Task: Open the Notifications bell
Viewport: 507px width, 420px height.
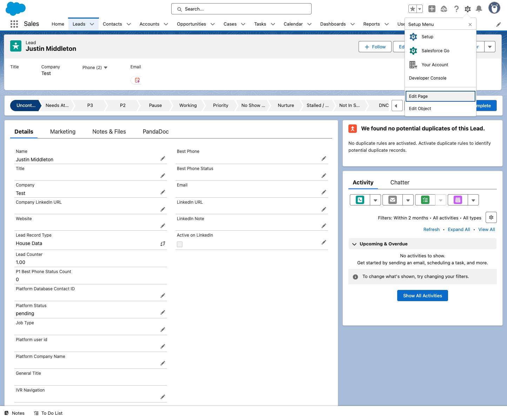Action: pos(479,9)
